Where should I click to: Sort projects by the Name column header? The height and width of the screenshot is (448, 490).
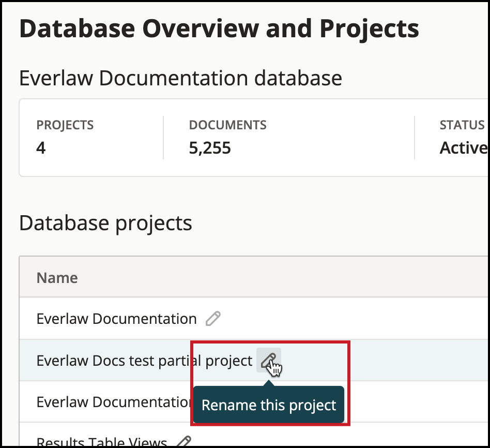pyautogui.click(x=57, y=277)
